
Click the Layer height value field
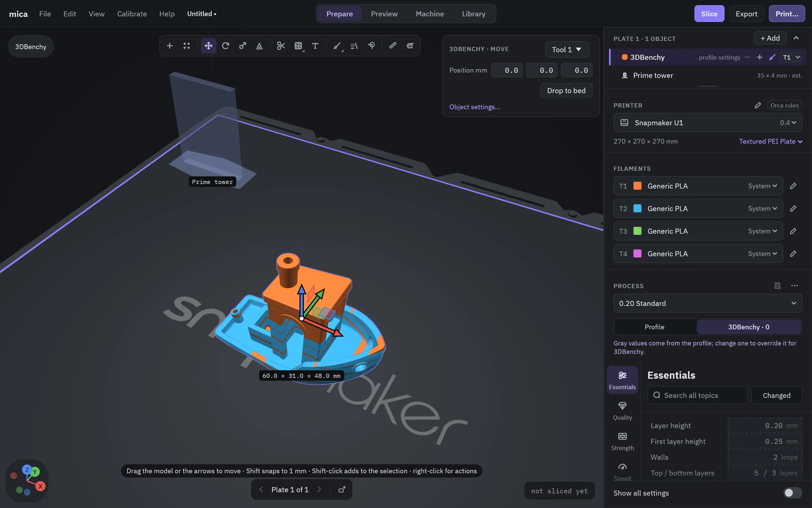pos(765,426)
